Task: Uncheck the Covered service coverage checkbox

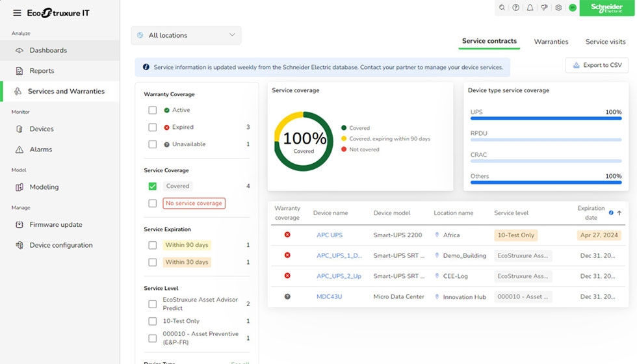Action: 152,186
